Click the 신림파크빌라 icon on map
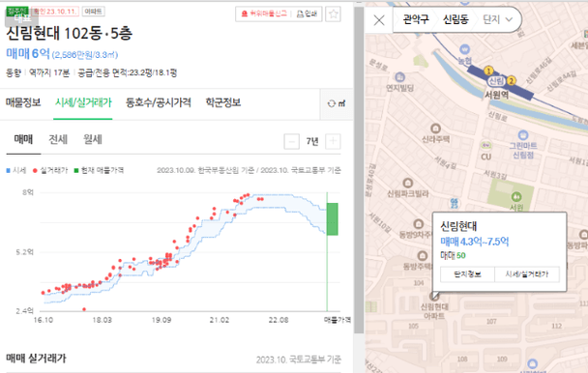Screen dimensions: 588x373 point(407,183)
